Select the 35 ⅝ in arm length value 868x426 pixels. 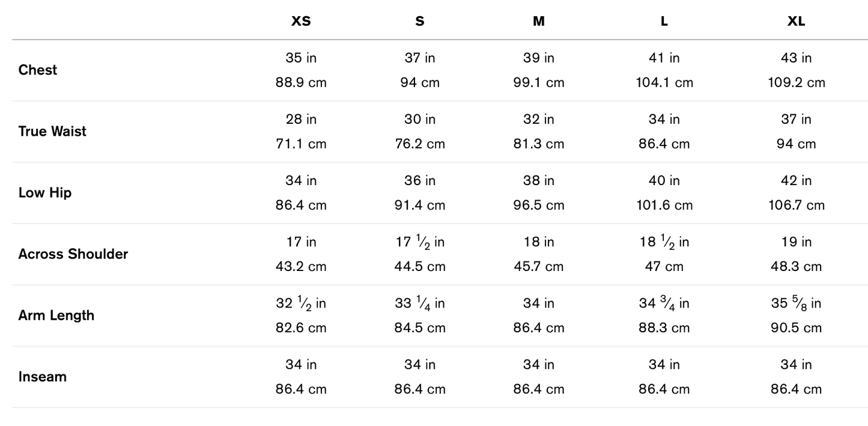(796, 303)
